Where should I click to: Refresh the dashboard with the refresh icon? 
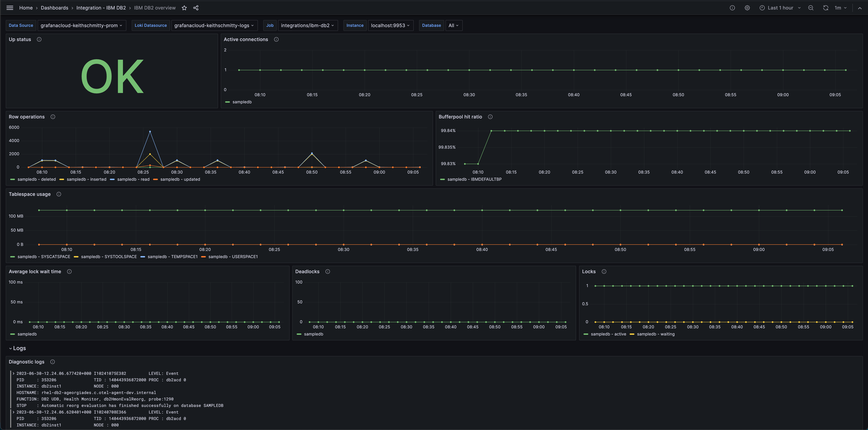click(x=826, y=8)
